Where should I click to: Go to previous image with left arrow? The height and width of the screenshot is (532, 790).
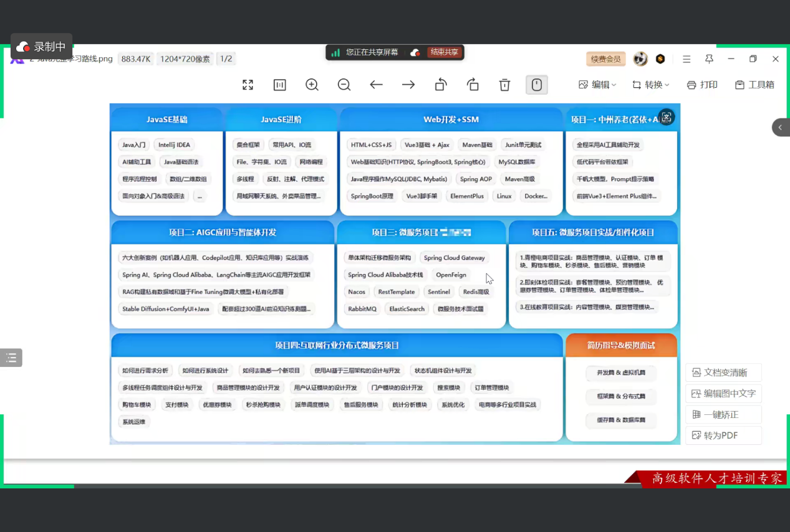tap(376, 85)
